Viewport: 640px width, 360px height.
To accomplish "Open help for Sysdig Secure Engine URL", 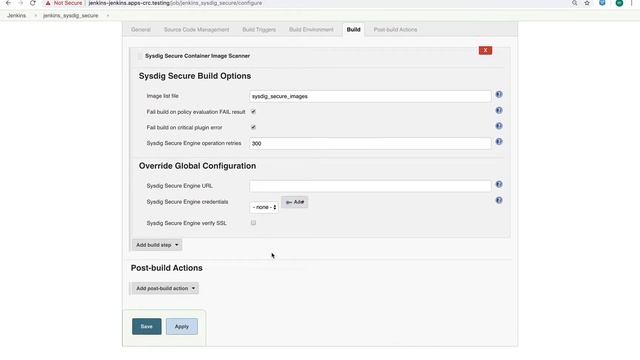I will (499, 184).
